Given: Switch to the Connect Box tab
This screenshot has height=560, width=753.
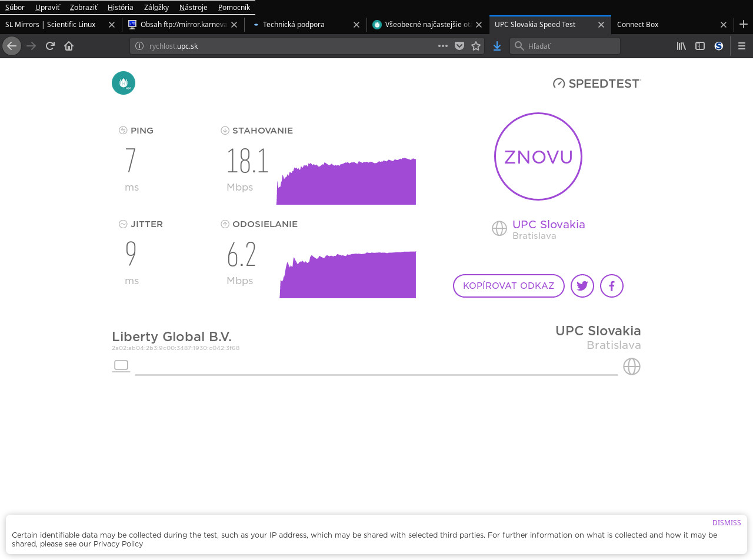Looking at the screenshot, I should [672, 25].
